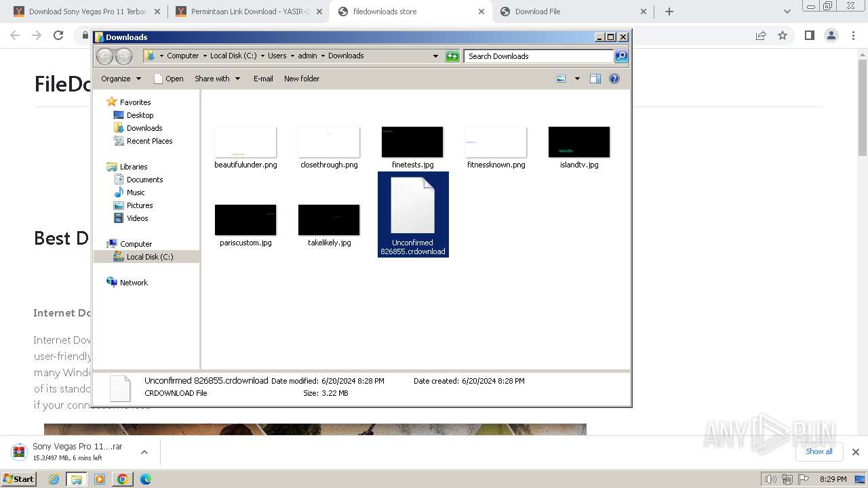Open Chrome three-dot menu
This screenshot has width=868, height=488.
coord(853,35)
